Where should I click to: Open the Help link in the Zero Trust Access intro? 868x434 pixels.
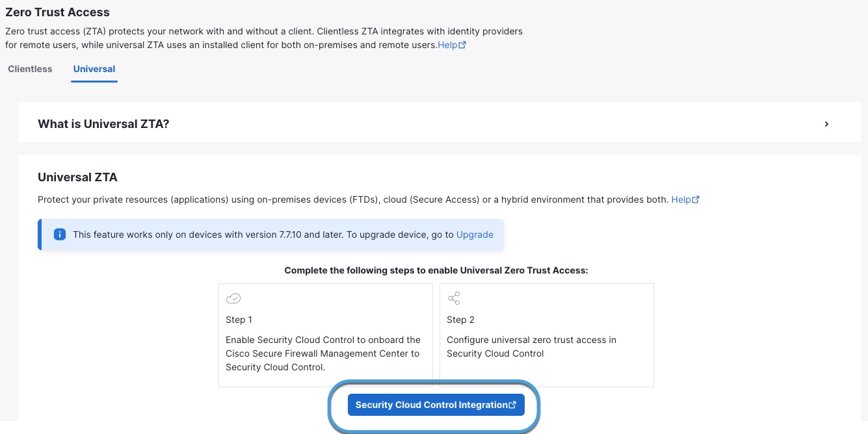447,45
